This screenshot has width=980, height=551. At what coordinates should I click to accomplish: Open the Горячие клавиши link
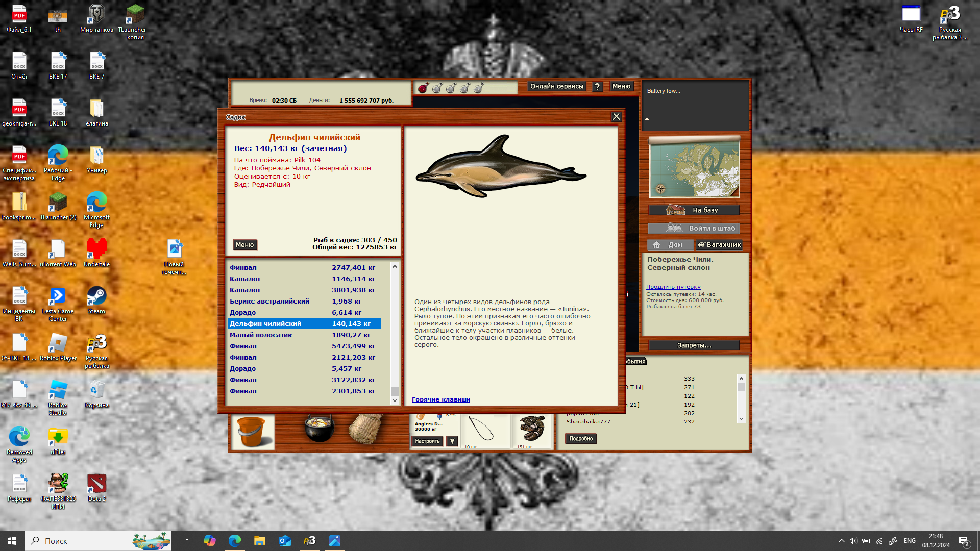[440, 399]
